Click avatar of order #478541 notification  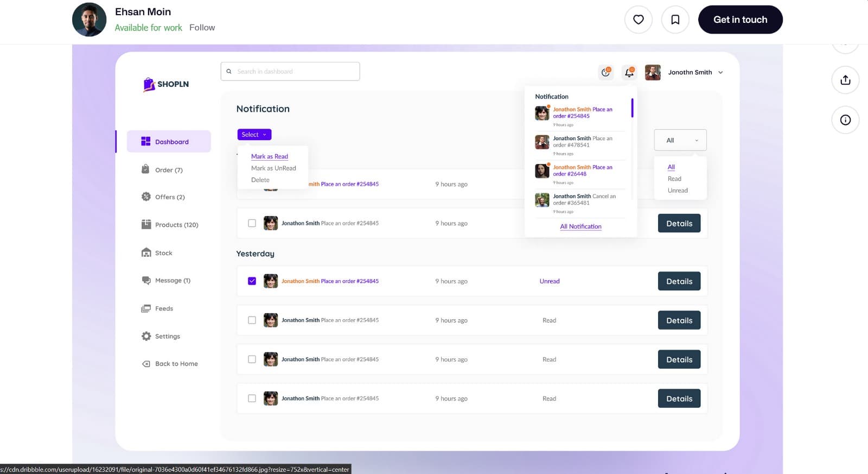[542, 142]
